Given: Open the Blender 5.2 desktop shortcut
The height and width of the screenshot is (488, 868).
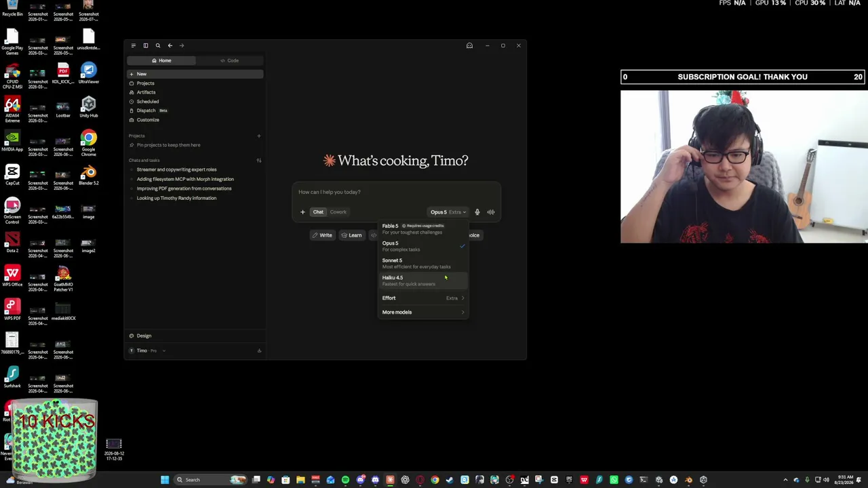Looking at the screenshot, I should pyautogui.click(x=88, y=176).
